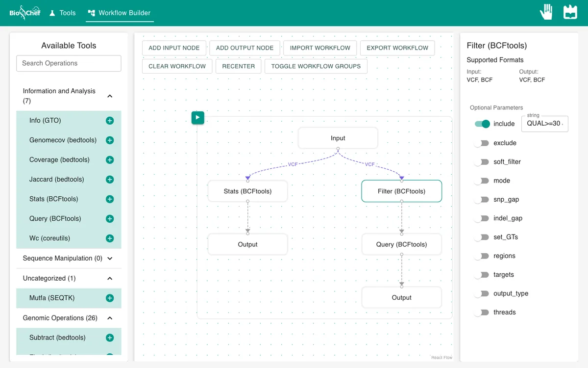Open Import Workflow
The height and width of the screenshot is (368, 588).
[x=320, y=48]
